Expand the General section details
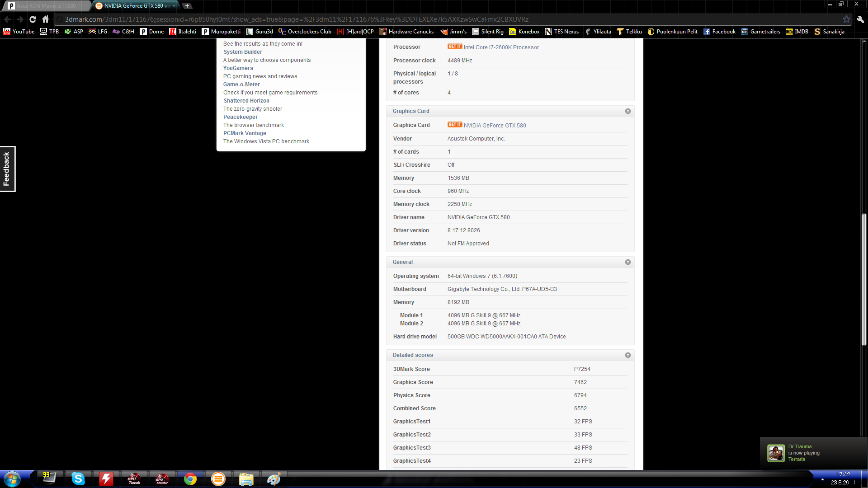Viewport: 868px width, 488px height. click(628, 262)
